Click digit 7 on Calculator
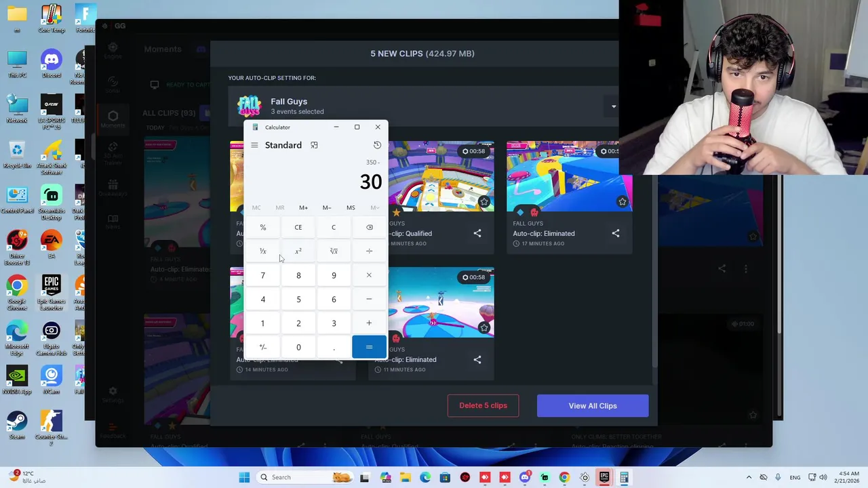Screen dimensions: 868x488 pos(263,275)
